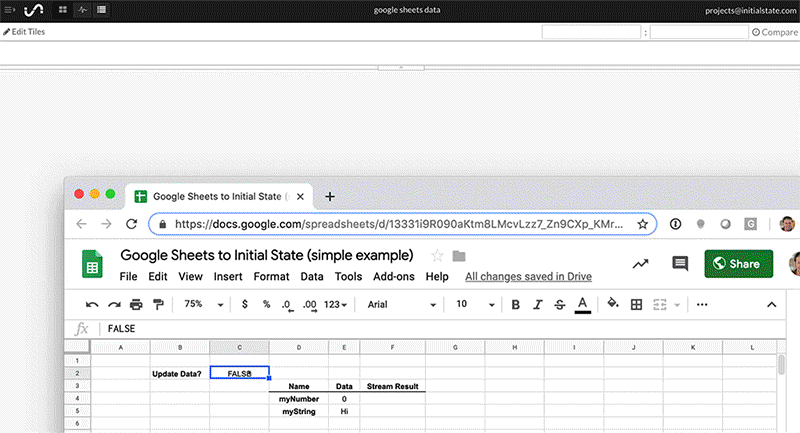This screenshot has height=433, width=800.
Task: Open the Add-ons menu
Action: pyautogui.click(x=394, y=276)
